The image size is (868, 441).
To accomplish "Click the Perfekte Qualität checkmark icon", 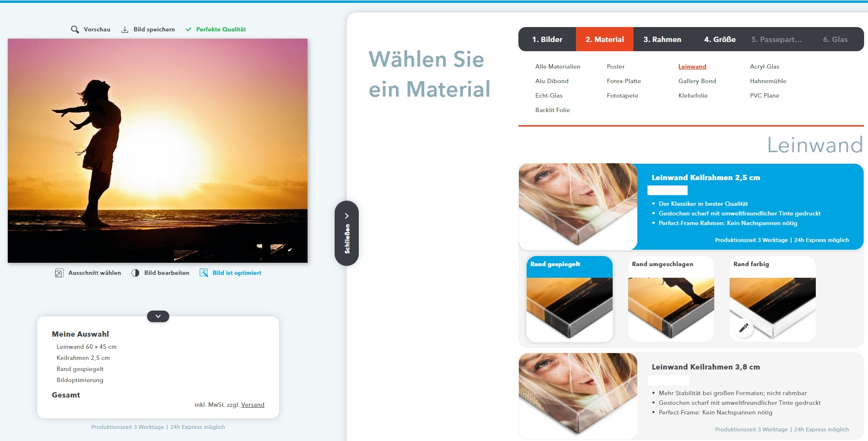I will pyautogui.click(x=189, y=29).
